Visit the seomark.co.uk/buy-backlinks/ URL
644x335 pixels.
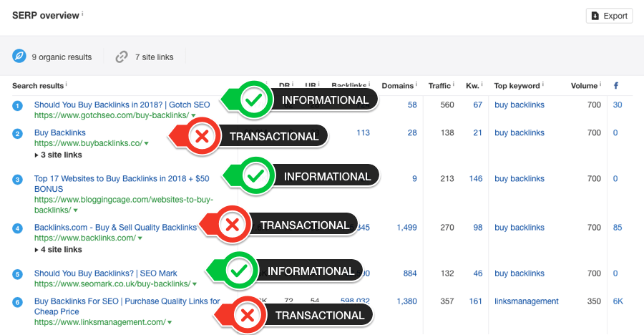(x=112, y=284)
